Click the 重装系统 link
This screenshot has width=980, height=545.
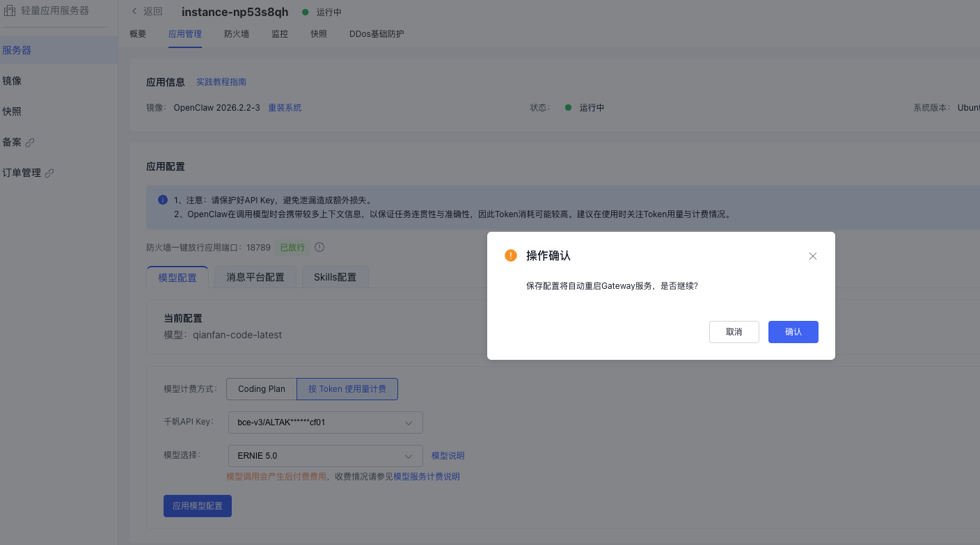[x=285, y=108]
